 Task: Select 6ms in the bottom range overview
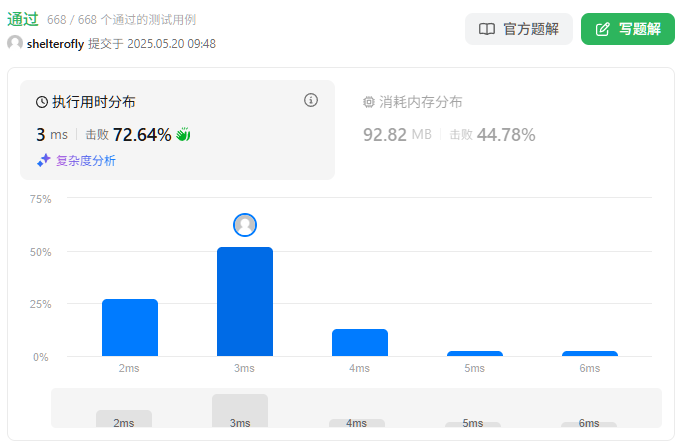(x=589, y=423)
